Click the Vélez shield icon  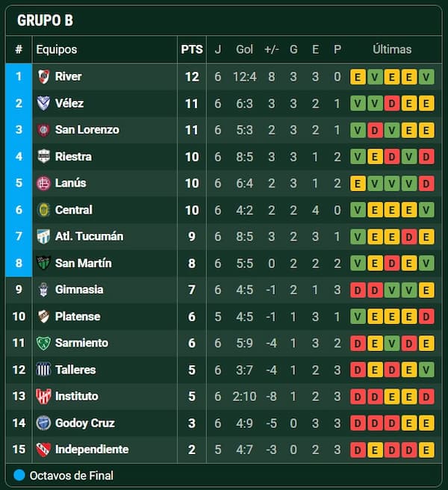(x=43, y=103)
